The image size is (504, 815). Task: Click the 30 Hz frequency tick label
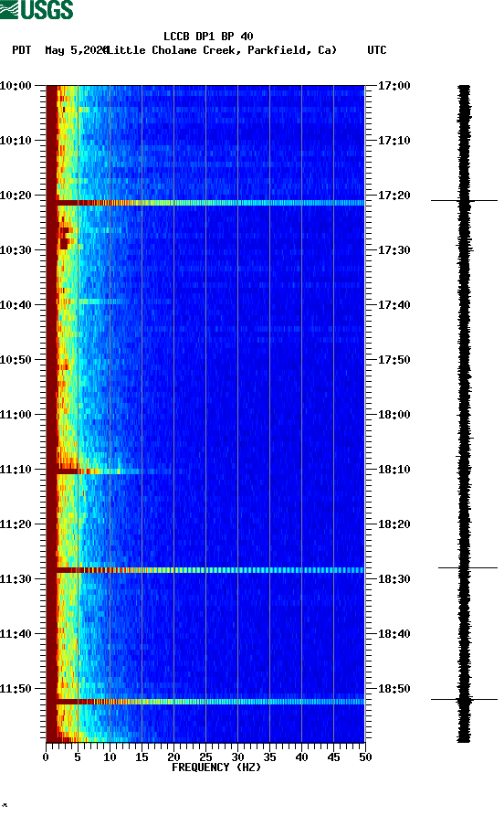click(237, 757)
